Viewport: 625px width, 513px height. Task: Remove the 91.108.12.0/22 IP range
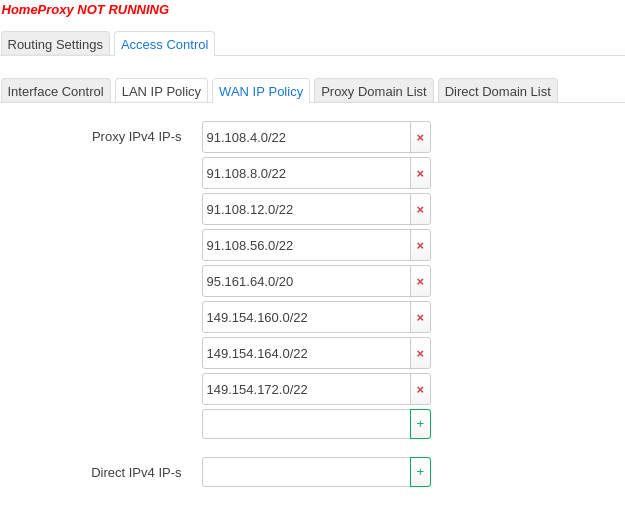tap(420, 209)
